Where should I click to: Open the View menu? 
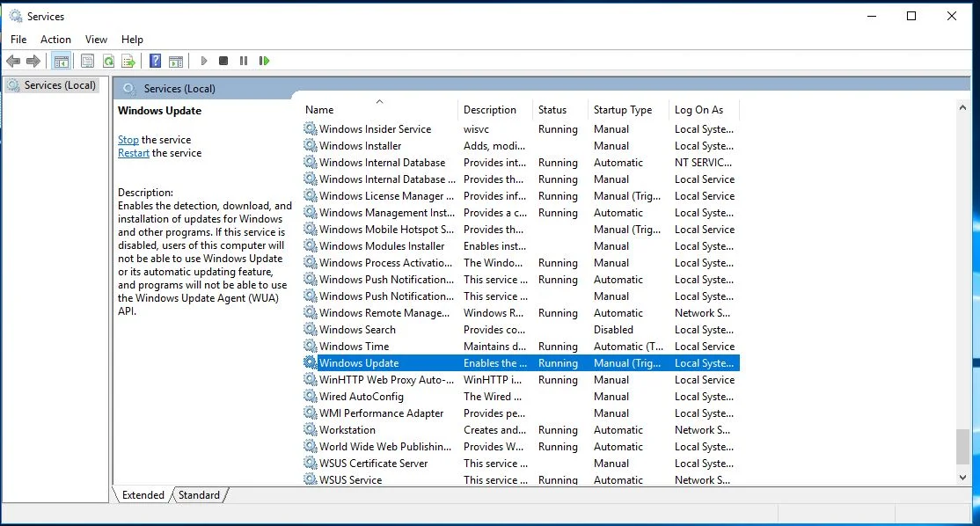coord(96,40)
